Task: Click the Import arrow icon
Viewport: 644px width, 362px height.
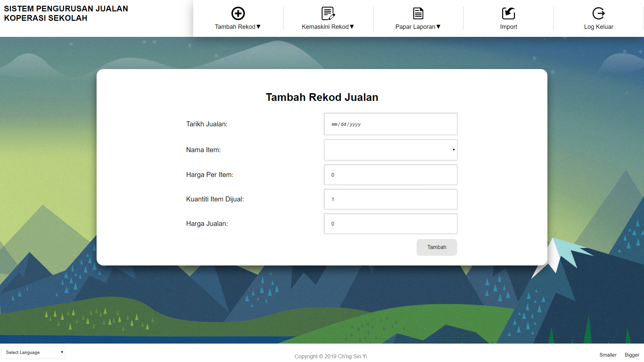Action: point(508,13)
